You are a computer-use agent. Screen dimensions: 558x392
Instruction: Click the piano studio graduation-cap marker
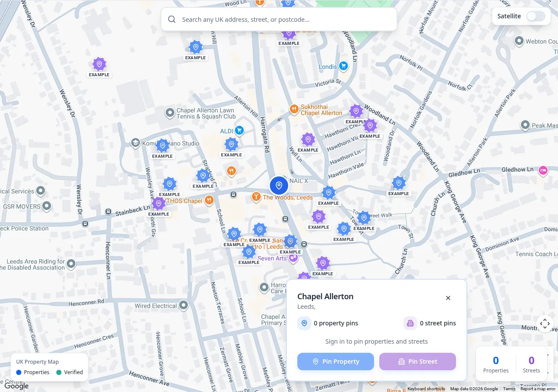pos(135,143)
